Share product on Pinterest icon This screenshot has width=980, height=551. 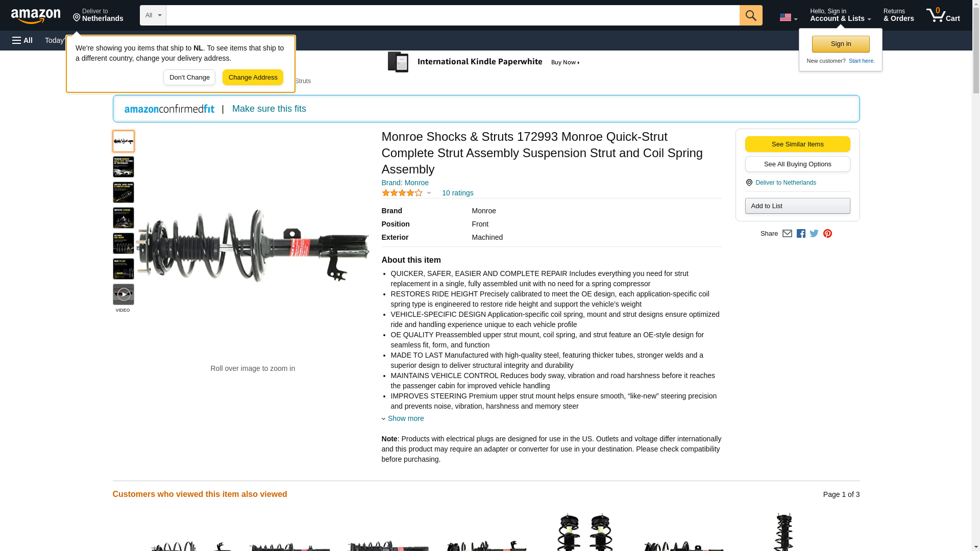tap(827, 233)
